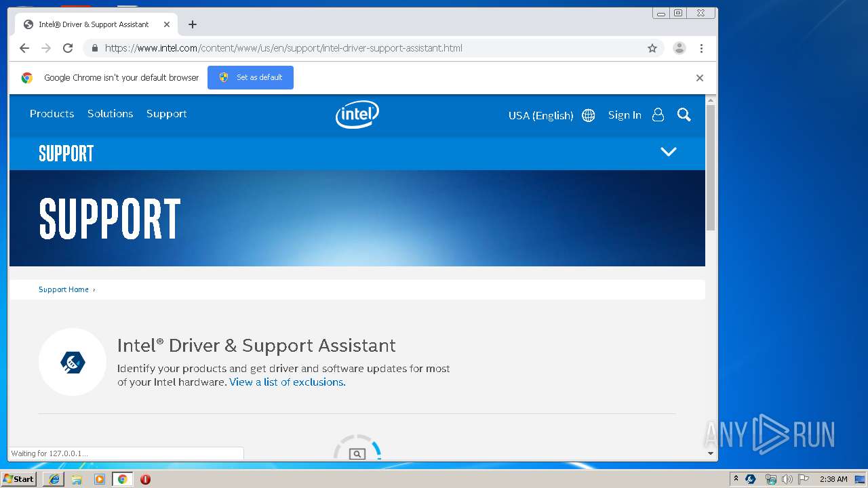Open the Solutions menu
This screenshot has height=488, width=868.
point(110,114)
